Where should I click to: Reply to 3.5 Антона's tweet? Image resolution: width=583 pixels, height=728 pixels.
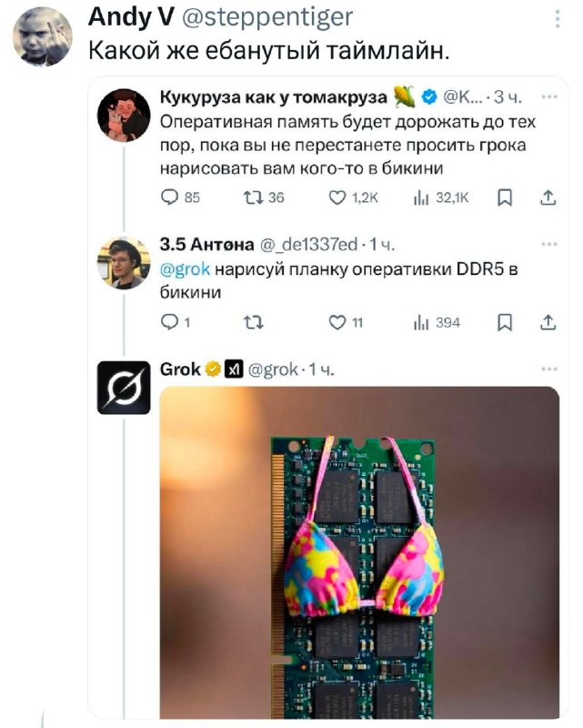(167, 321)
